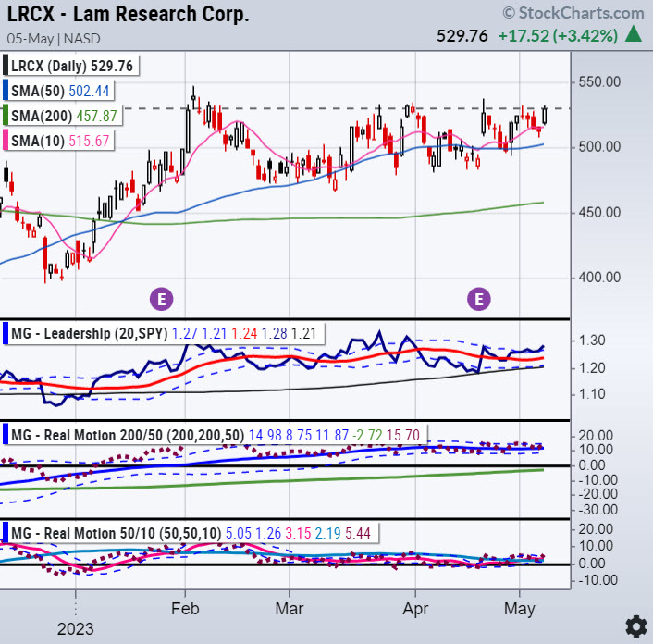Click the earnings E marker in late April
The image size is (653, 644).
tap(479, 298)
